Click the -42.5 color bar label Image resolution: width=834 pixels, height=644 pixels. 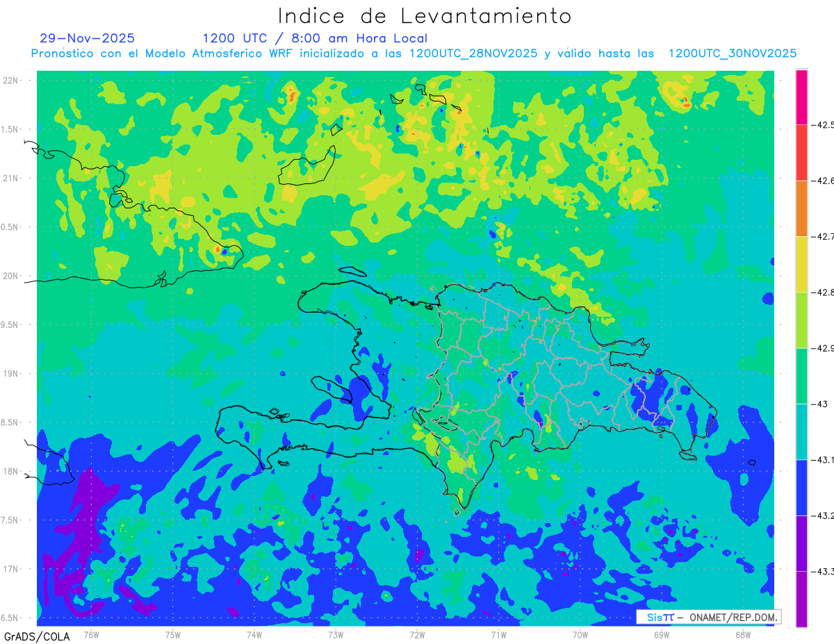pos(824,125)
